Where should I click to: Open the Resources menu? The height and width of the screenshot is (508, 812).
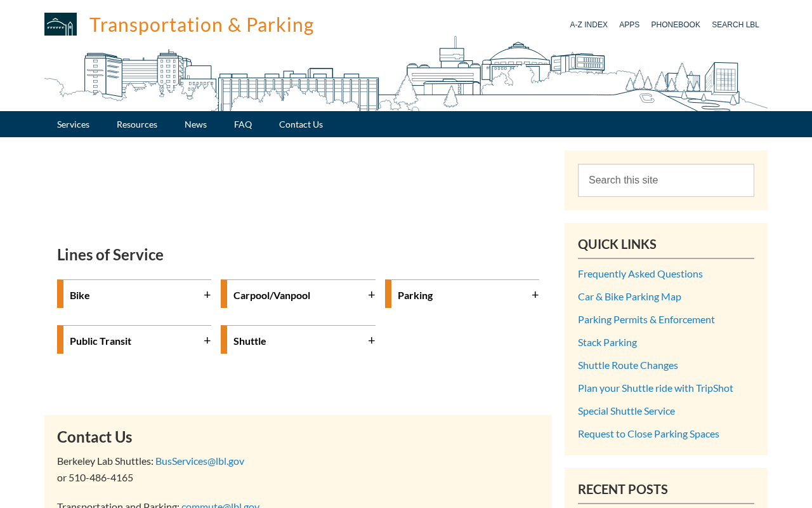(137, 124)
